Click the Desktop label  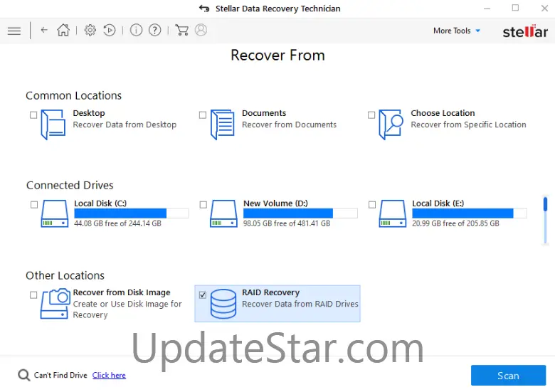click(x=89, y=113)
